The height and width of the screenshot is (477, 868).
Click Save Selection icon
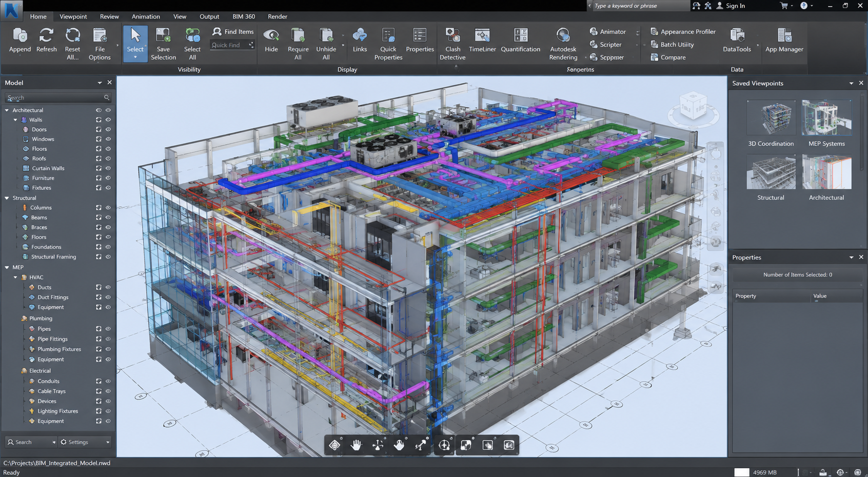(163, 35)
